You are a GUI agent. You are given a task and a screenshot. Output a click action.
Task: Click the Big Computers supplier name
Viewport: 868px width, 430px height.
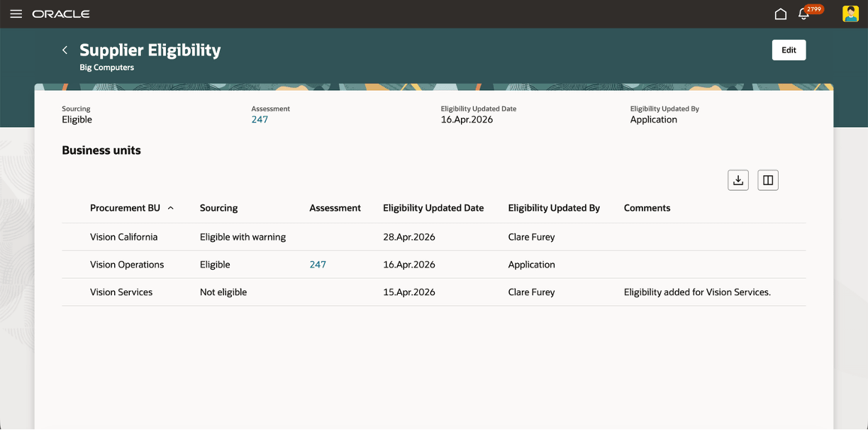click(106, 67)
